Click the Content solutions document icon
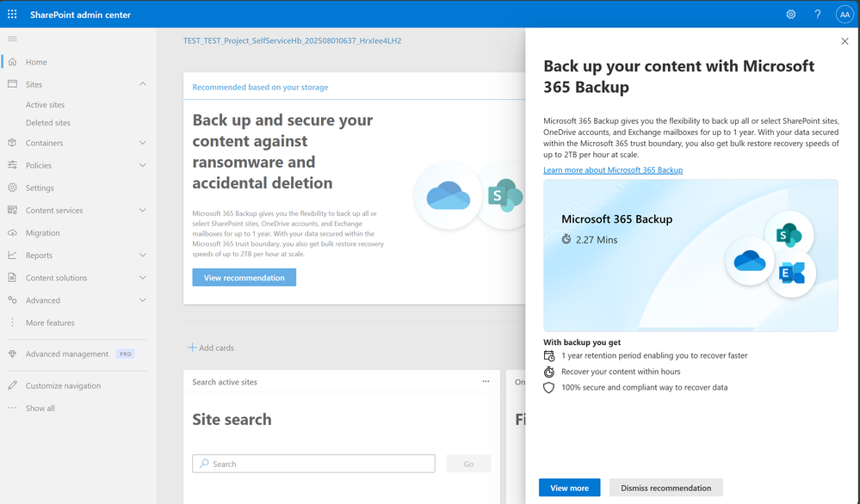 tap(12, 278)
